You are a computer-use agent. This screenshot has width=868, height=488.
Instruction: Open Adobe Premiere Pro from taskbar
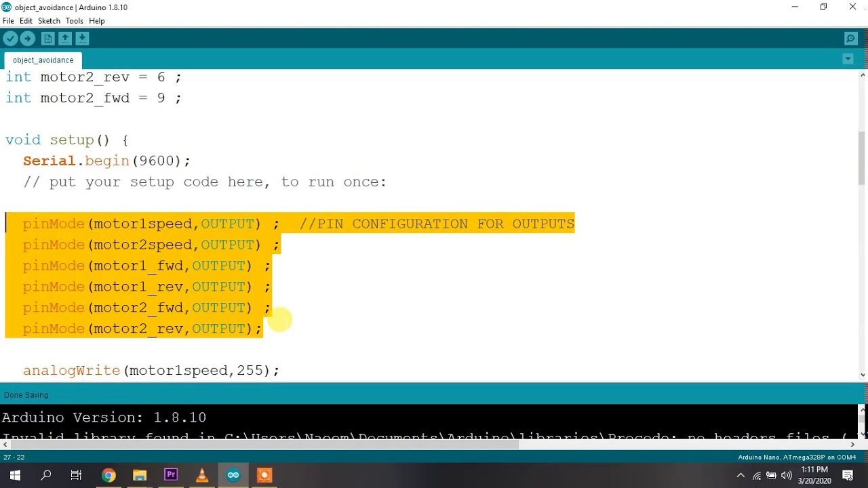point(171,475)
